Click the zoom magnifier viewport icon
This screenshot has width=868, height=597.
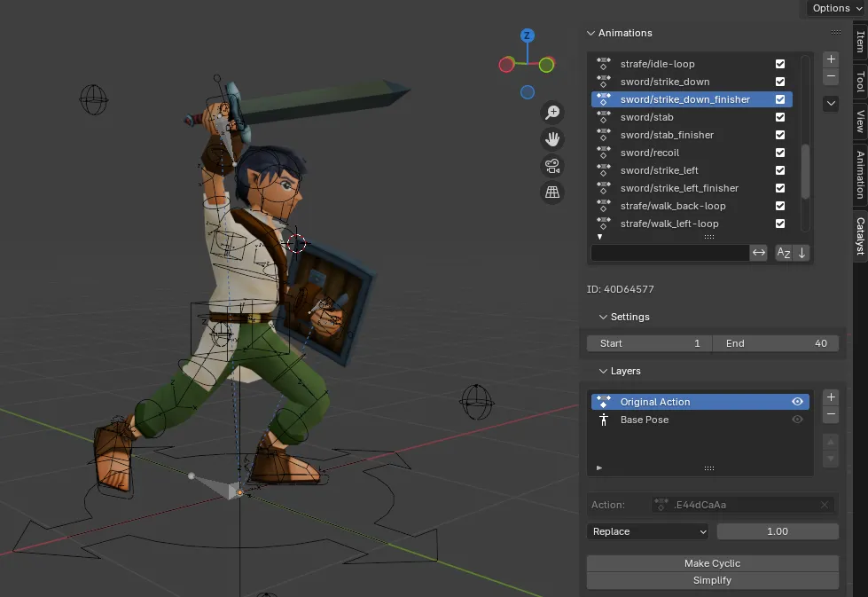pos(552,113)
